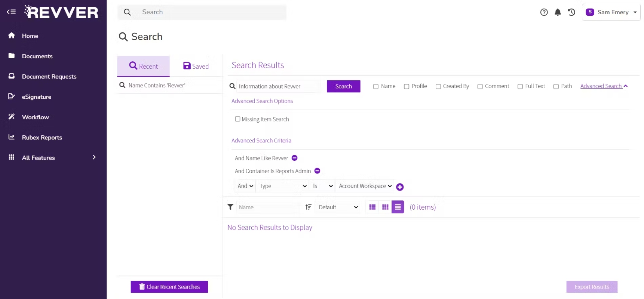644x299 pixels.
Task: Toggle sort direction icon
Action: [x=308, y=207]
